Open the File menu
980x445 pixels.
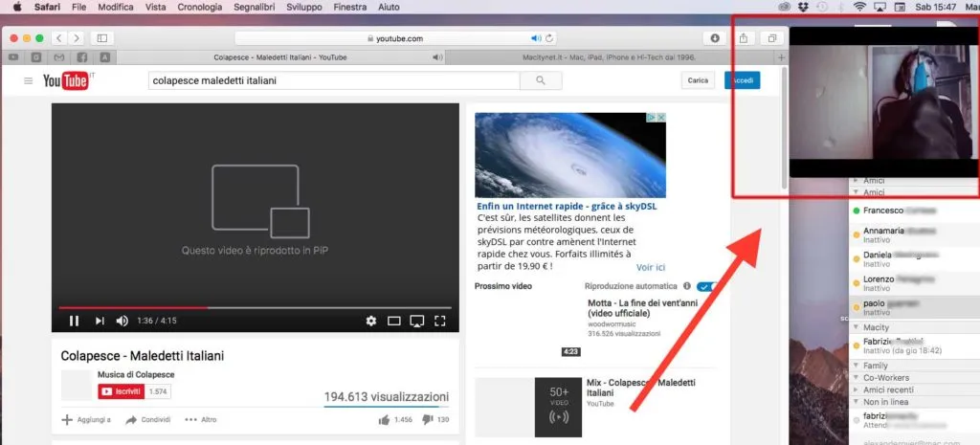[79, 7]
